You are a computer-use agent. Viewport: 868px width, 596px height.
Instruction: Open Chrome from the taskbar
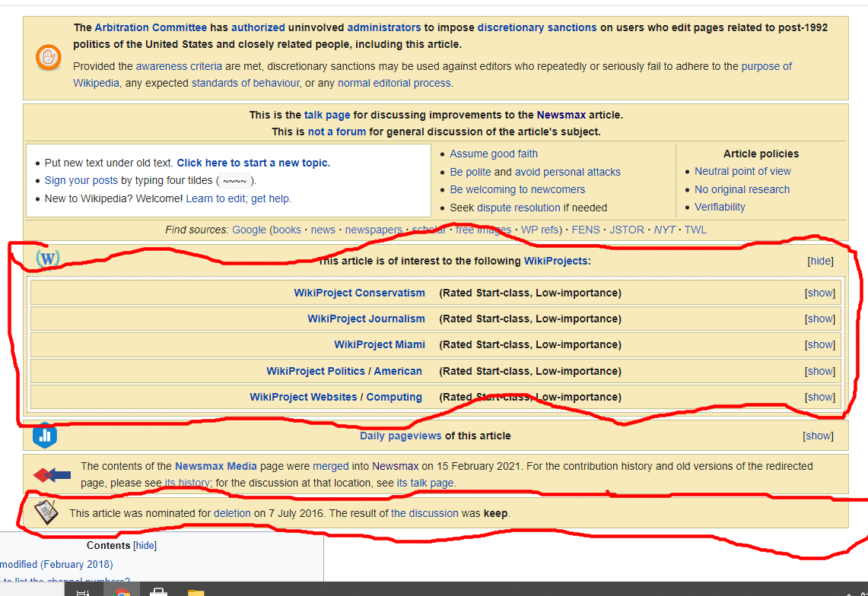pos(122,593)
